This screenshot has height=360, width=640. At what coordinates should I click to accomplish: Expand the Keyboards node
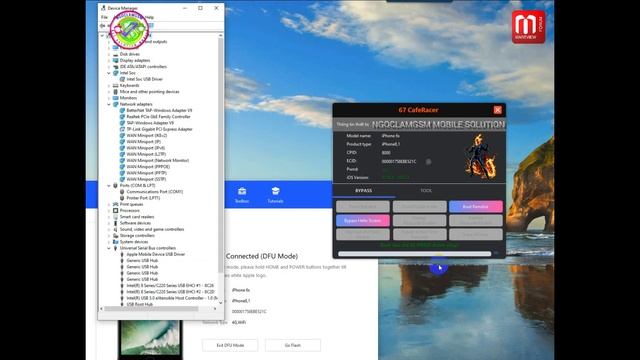[x=109, y=86]
